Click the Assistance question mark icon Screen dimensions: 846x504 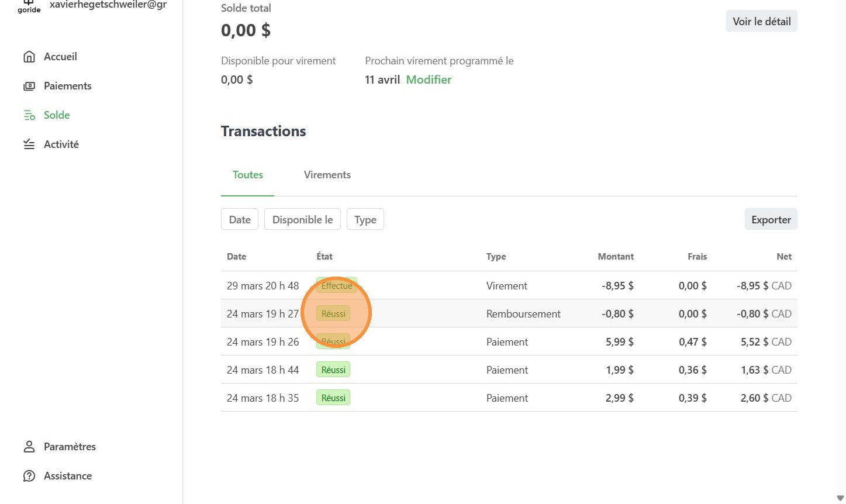[x=29, y=476]
